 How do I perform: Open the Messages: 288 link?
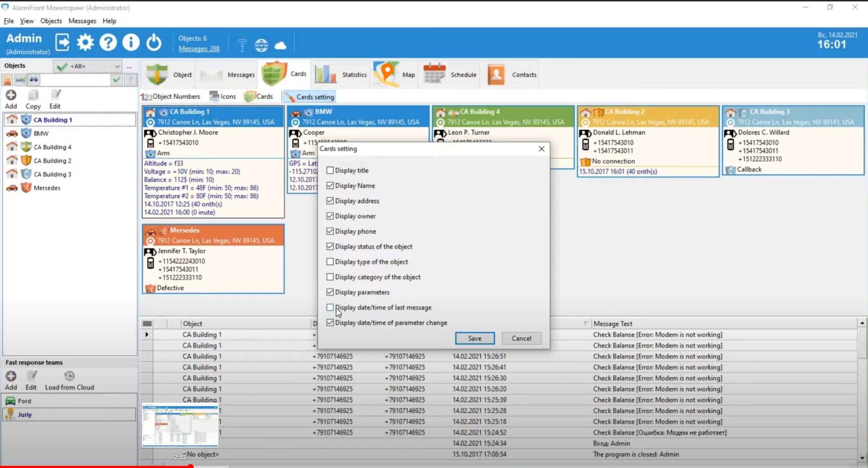199,49
